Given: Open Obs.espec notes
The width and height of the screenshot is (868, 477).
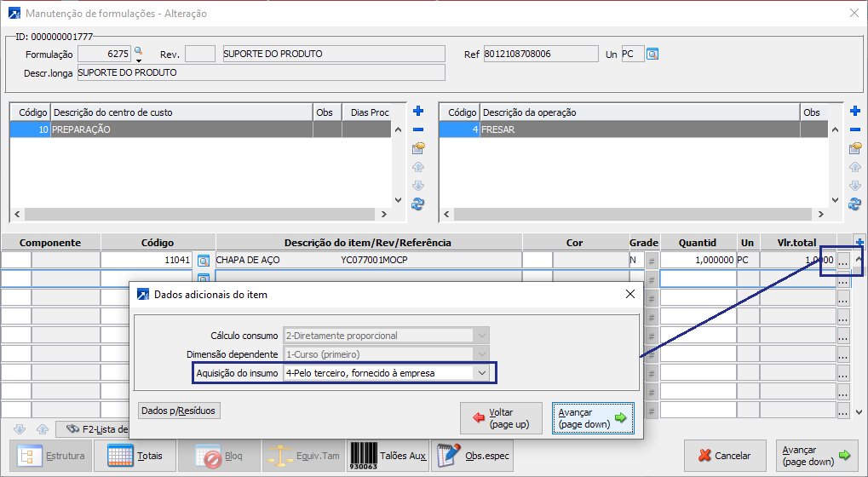Looking at the screenshot, I should point(472,456).
